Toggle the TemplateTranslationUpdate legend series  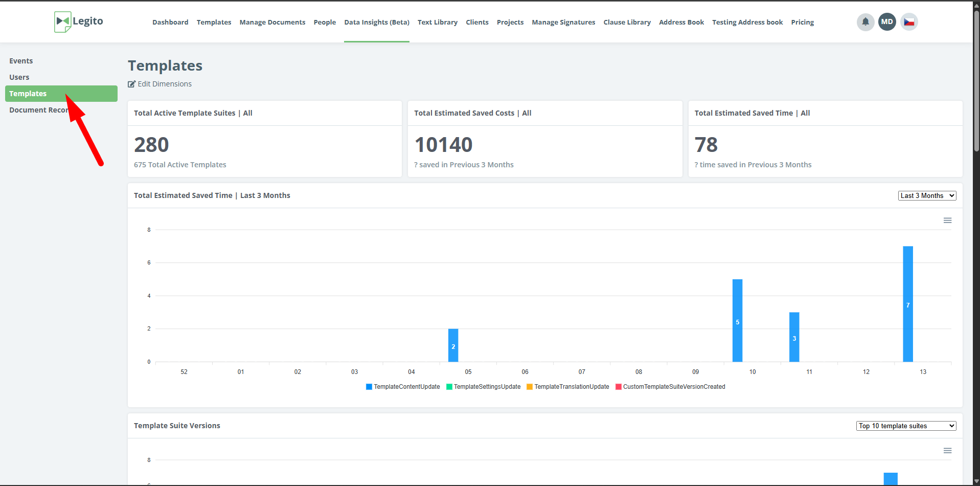coord(571,387)
